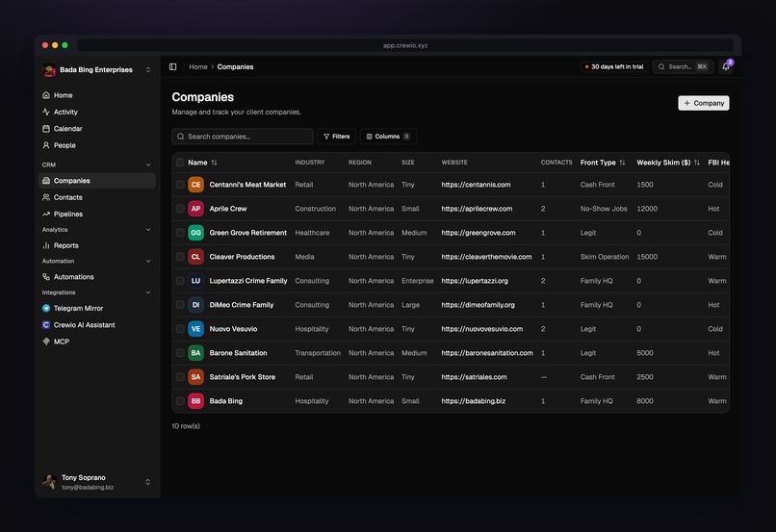Check the Satriale's Pork Store row
This screenshot has height=532, width=776.
point(180,377)
